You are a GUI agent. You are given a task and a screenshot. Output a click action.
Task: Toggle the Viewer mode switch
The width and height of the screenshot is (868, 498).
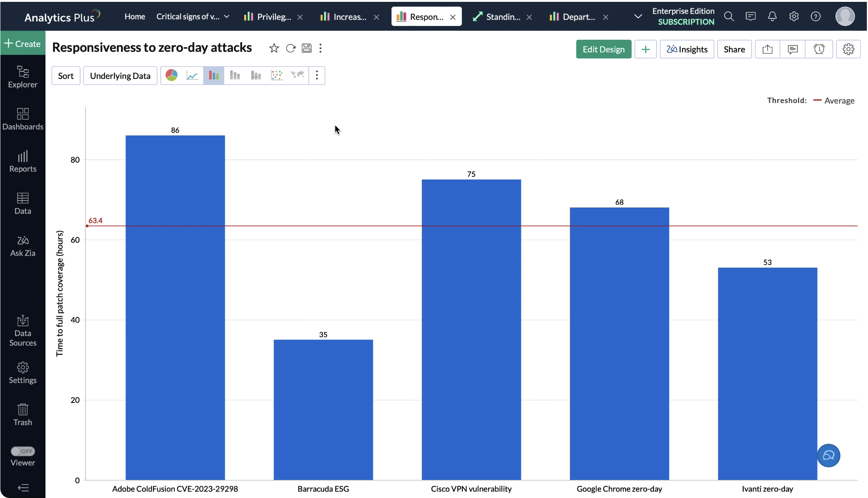pos(23,451)
